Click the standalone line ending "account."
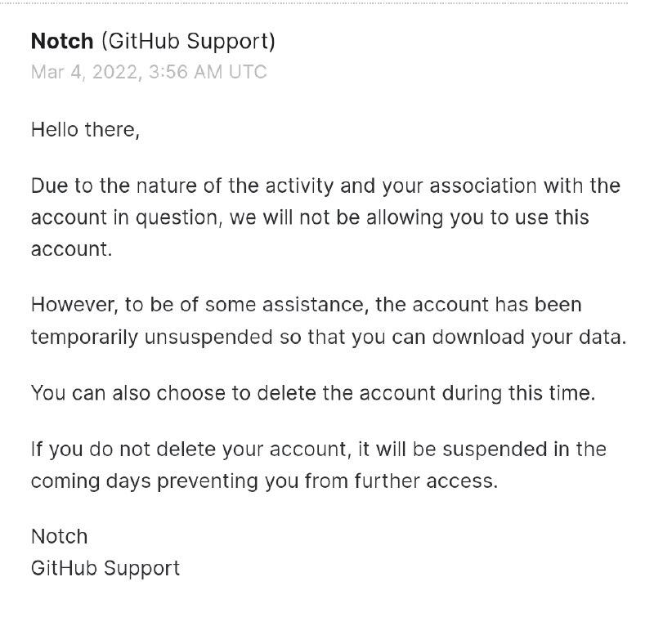The image size is (654, 644). [70, 249]
